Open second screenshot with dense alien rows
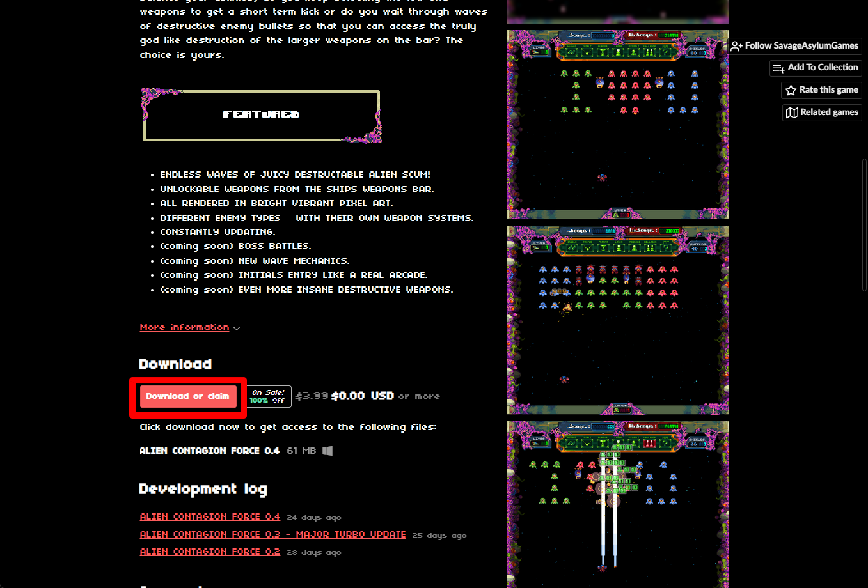The image size is (868, 588). point(617,320)
